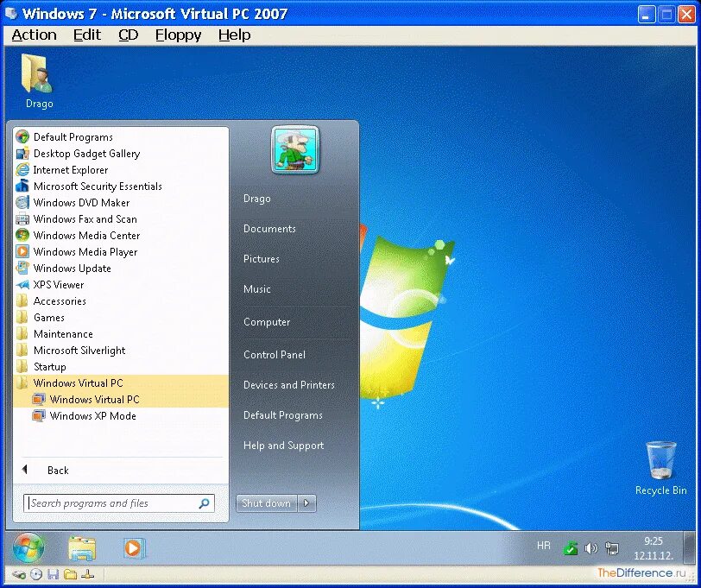Expand the Microsoft Silverlight folder
Viewport: 701px width, 588px height.
click(121, 350)
